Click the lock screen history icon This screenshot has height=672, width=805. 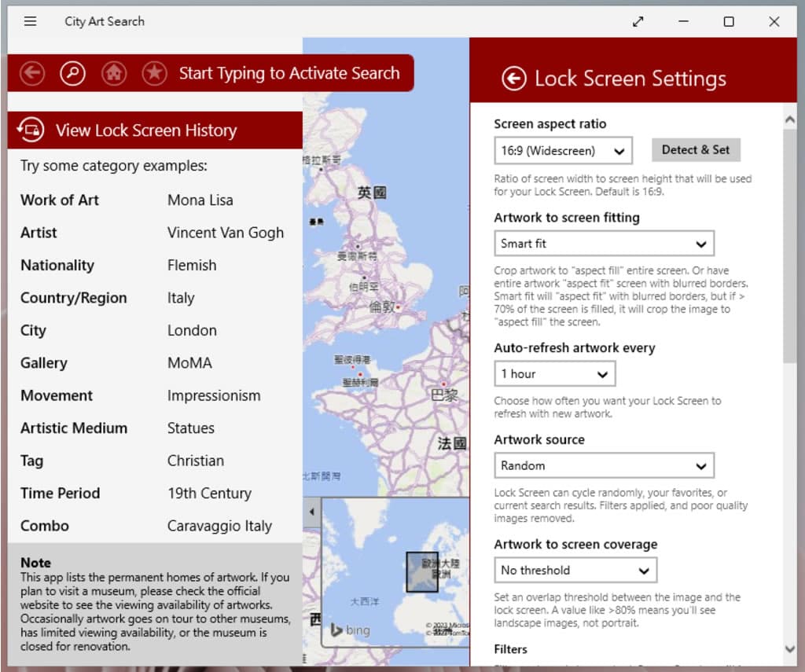click(31, 130)
